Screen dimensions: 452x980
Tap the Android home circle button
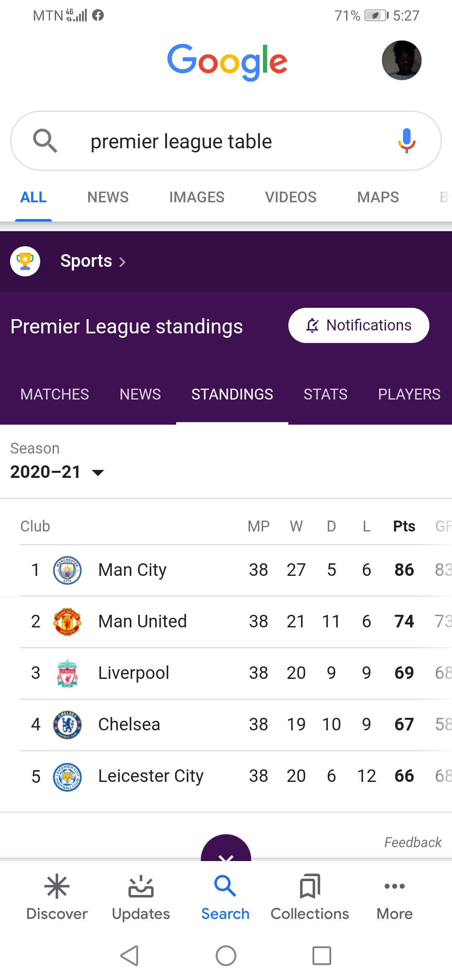tap(226, 956)
